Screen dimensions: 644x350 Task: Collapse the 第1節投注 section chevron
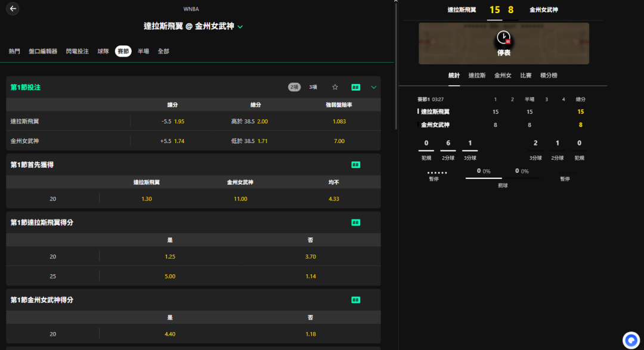[x=374, y=87]
